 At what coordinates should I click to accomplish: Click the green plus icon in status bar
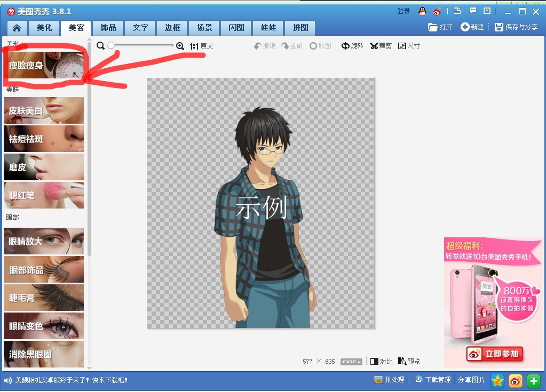click(534, 381)
